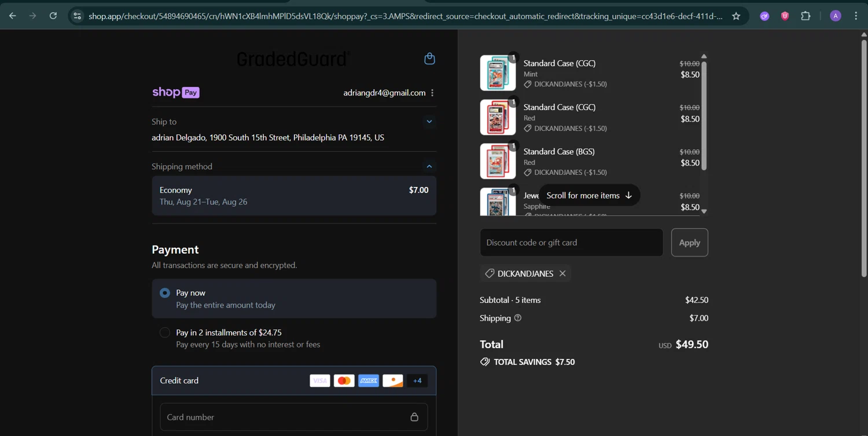Open the Chrome three-dot menu
This screenshot has height=436, width=868.
pos(856,16)
